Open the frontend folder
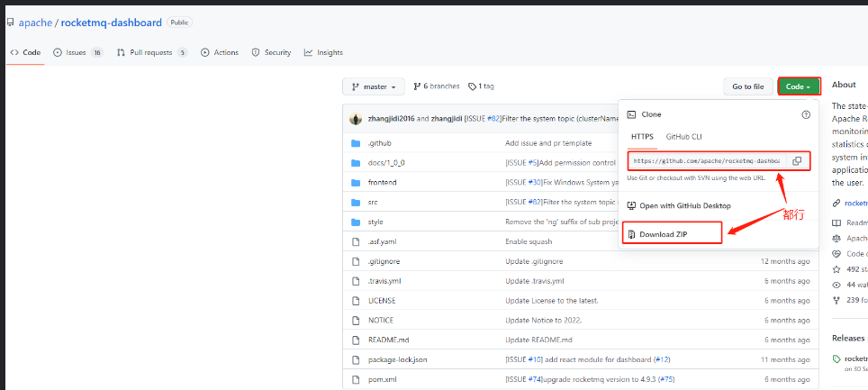The image size is (868, 390). click(382, 182)
